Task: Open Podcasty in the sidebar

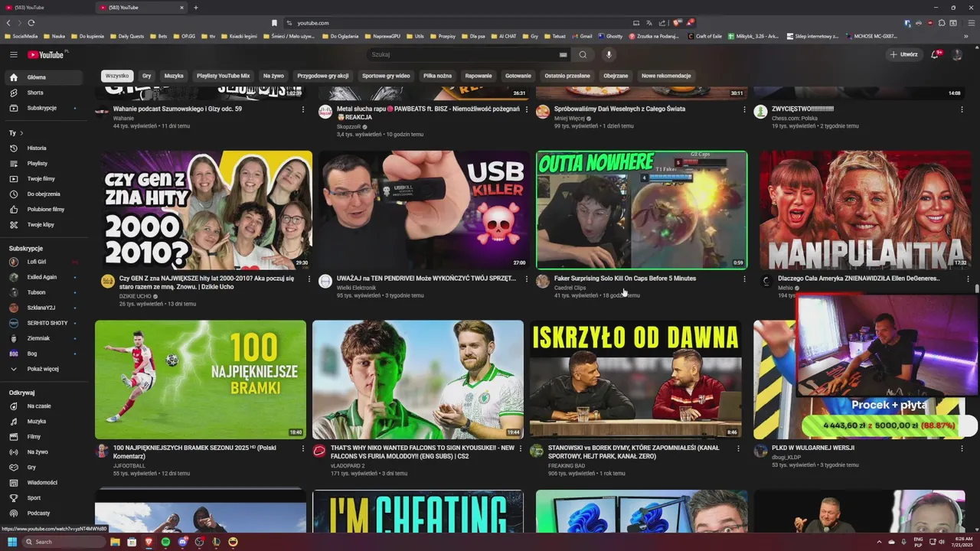Action: coord(44,514)
